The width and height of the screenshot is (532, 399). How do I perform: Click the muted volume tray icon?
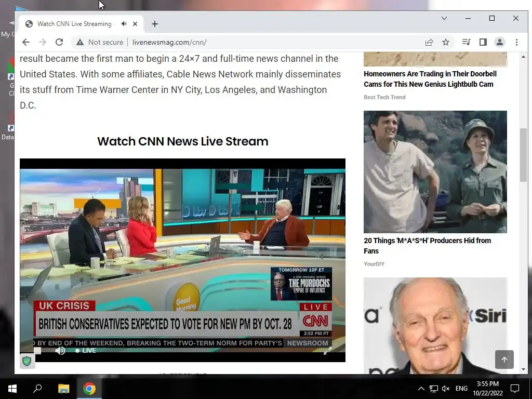pyautogui.click(x=446, y=389)
